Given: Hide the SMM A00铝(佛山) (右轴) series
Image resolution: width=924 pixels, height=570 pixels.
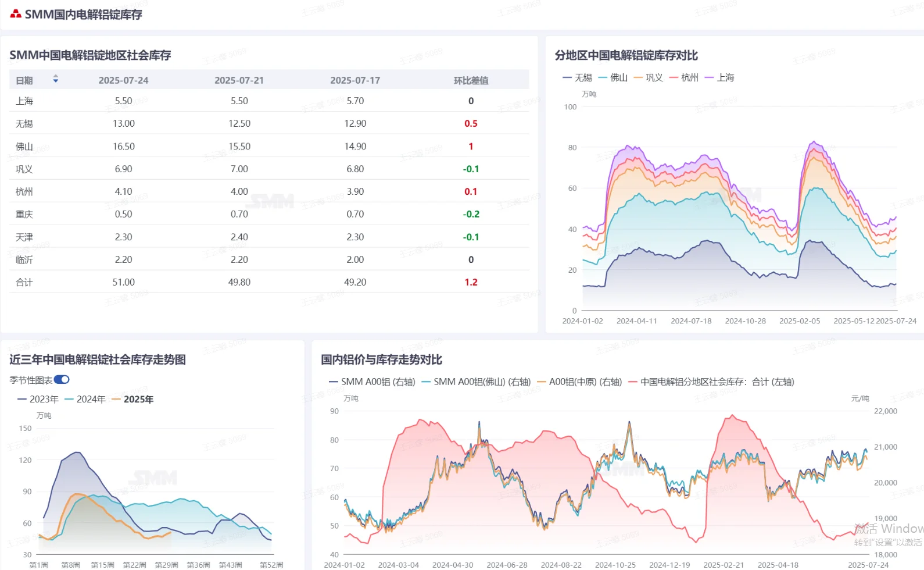Looking at the screenshot, I should coord(476,382).
